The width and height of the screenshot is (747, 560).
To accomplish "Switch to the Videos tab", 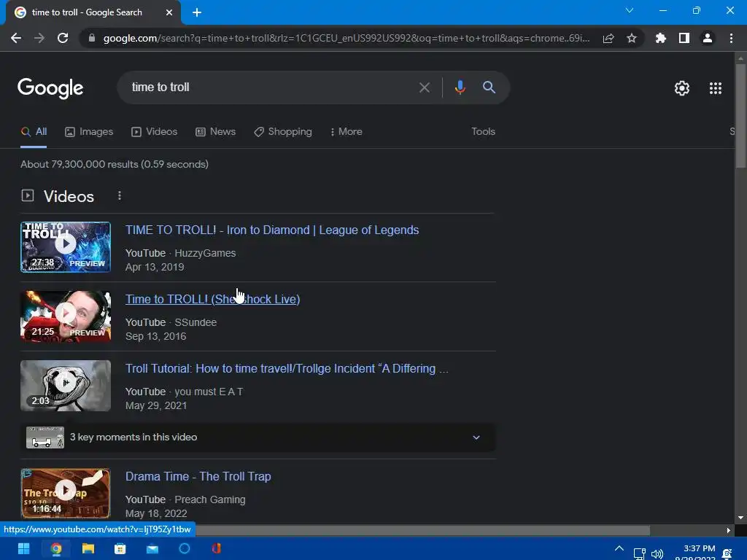I will 155,132.
